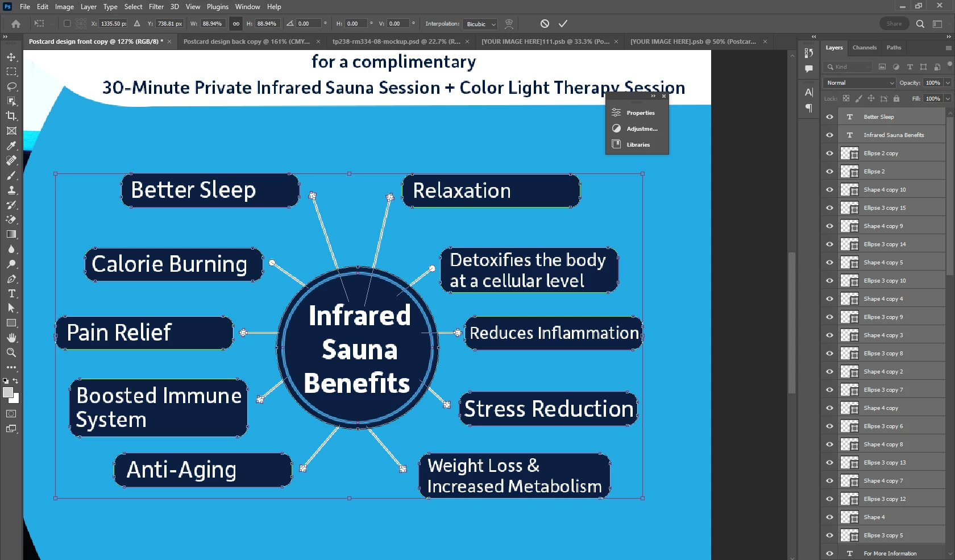Toggle visibility of Shape 4 copy 10
Viewport: 955px width, 560px height.
click(x=829, y=190)
